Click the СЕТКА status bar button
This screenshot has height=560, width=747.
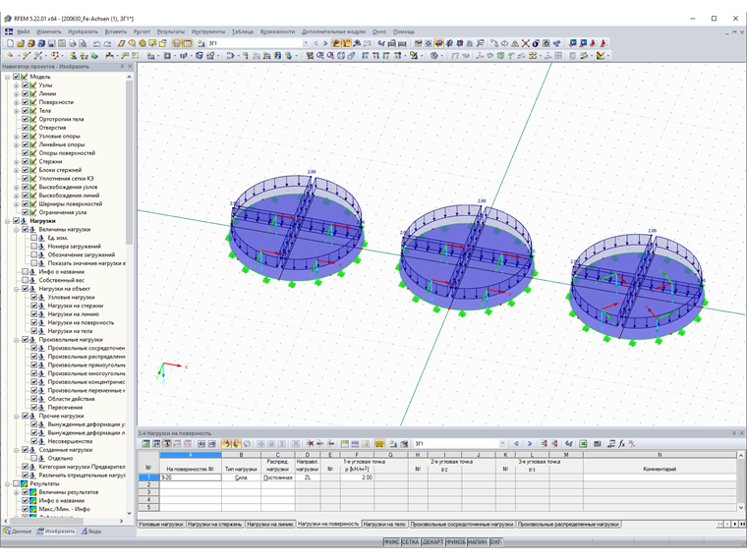410,542
